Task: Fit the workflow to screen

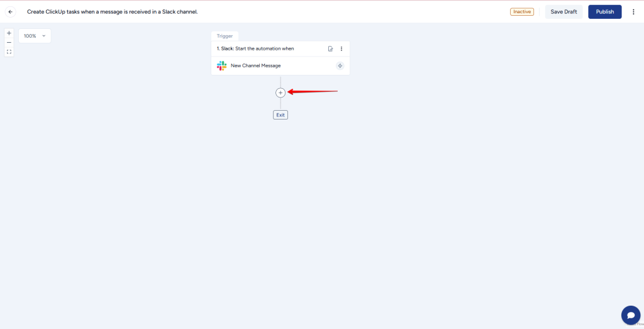Action: pyautogui.click(x=9, y=52)
